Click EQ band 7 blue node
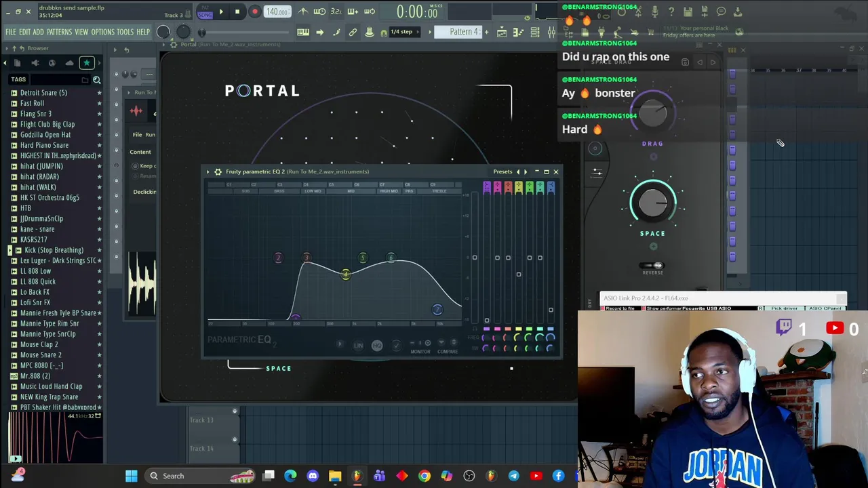868x488 pixels. pos(437,310)
